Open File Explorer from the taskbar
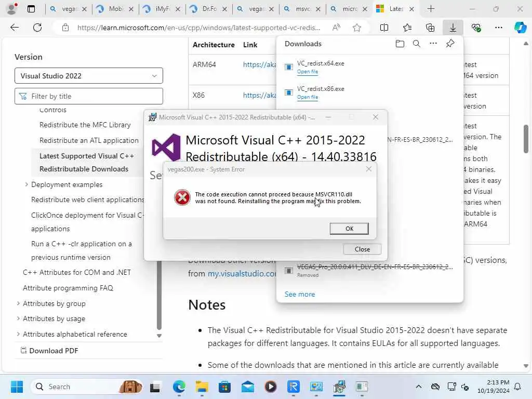The height and width of the screenshot is (399, 532). pyautogui.click(x=202, y=387)
